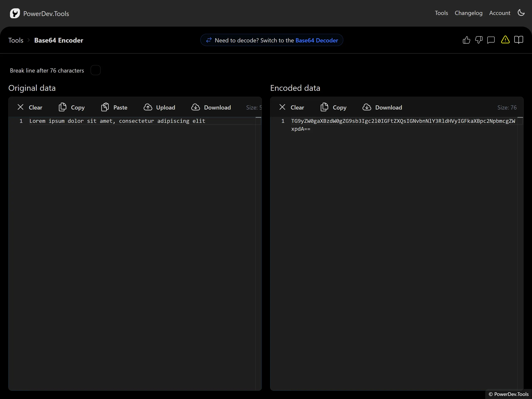Click the '© PowerDev.Tools' footer text
This screenshot has width=532, height=399.
[x=509, y=394]
